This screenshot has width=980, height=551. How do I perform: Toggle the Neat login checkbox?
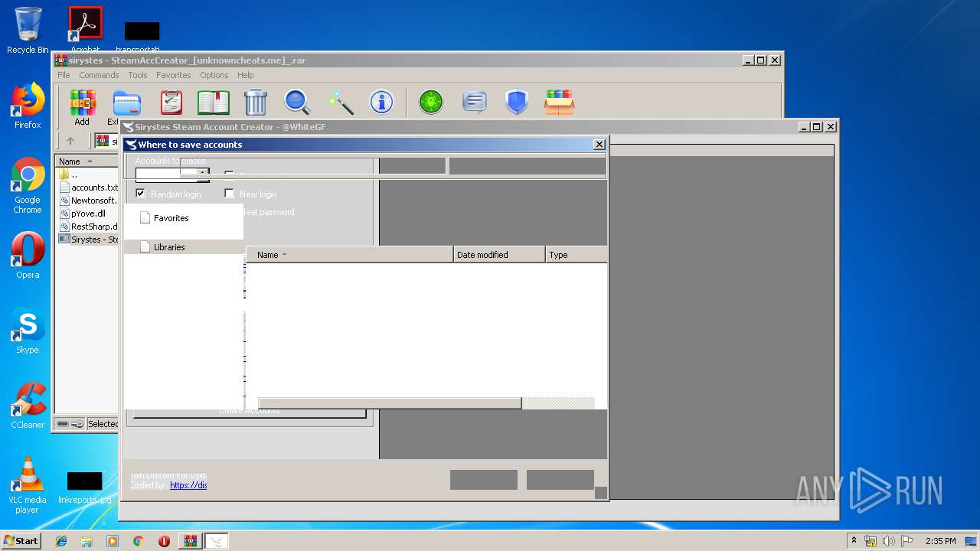pos(229,194)
